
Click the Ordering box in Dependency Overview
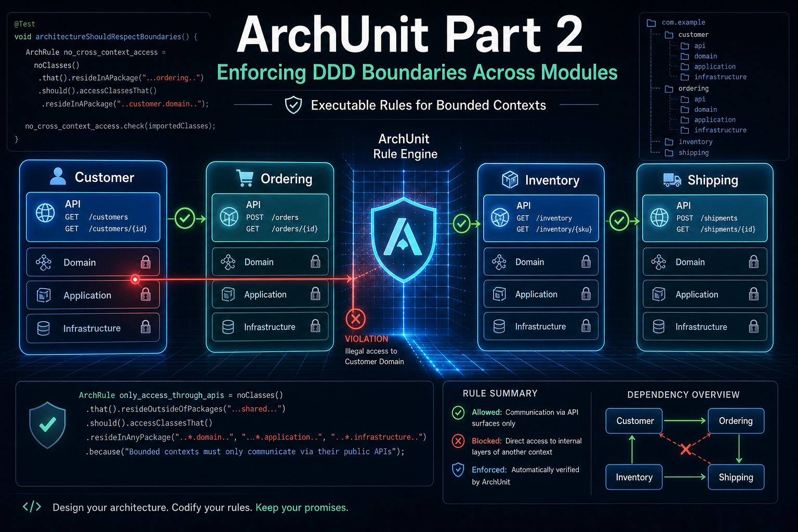pyautogui.click(x=736, y=421)
